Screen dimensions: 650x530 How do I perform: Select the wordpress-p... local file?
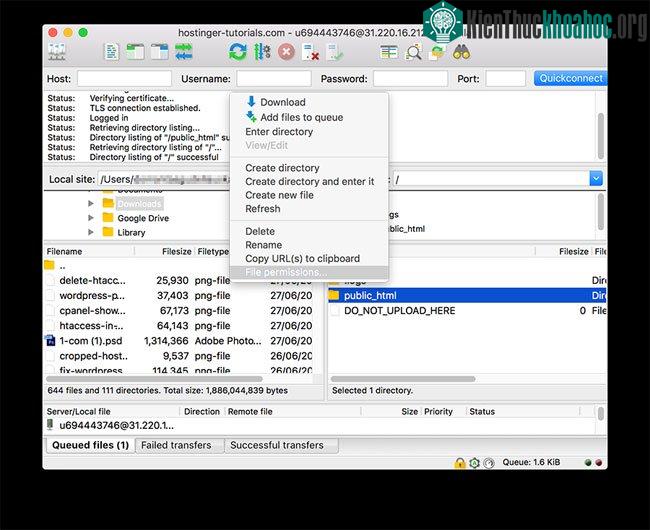[179, 295]
